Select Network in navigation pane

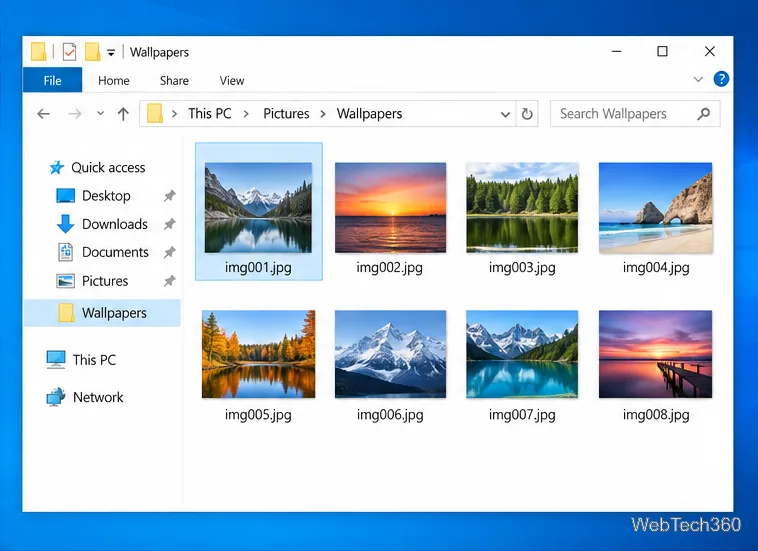coord(85,397)
